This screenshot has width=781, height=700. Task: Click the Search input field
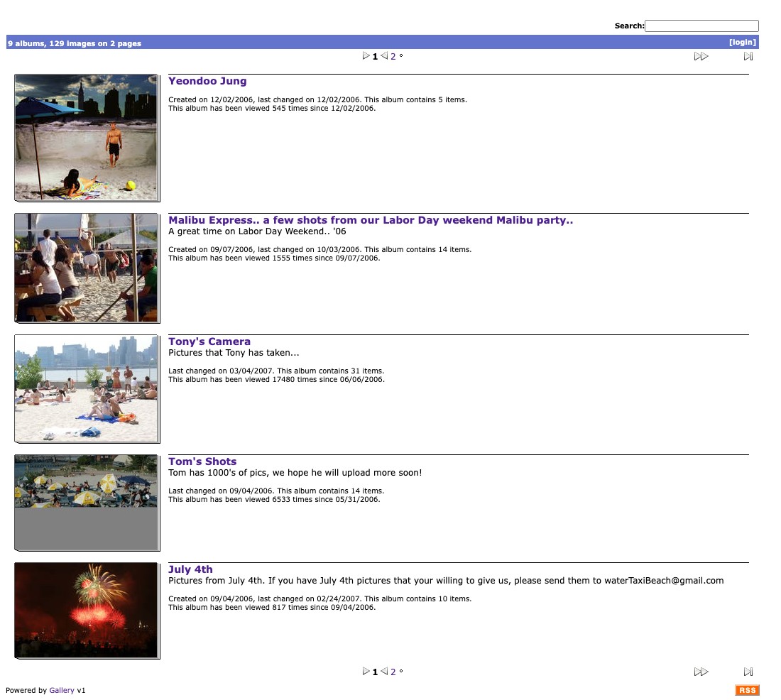click(x=701, y=26)
